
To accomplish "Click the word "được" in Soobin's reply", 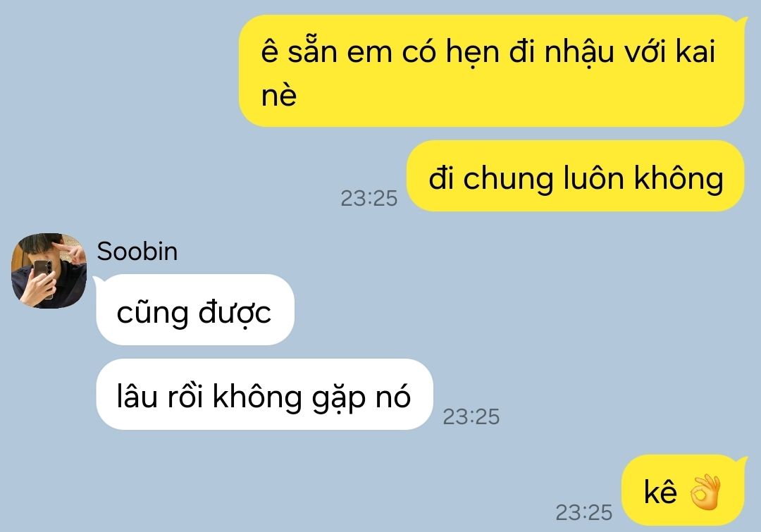I will click(235, 314).
